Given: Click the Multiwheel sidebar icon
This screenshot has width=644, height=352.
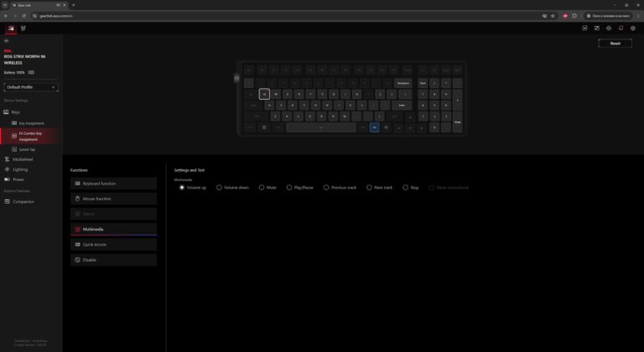Looking at the screenshot, I should pos(7,159).
